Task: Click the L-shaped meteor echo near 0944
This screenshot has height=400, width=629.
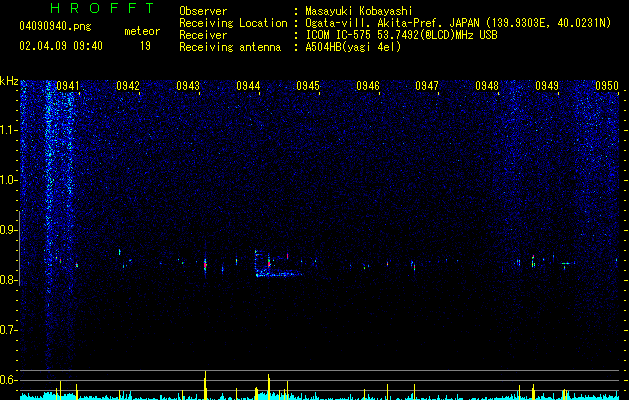Action: click(278, 264)
